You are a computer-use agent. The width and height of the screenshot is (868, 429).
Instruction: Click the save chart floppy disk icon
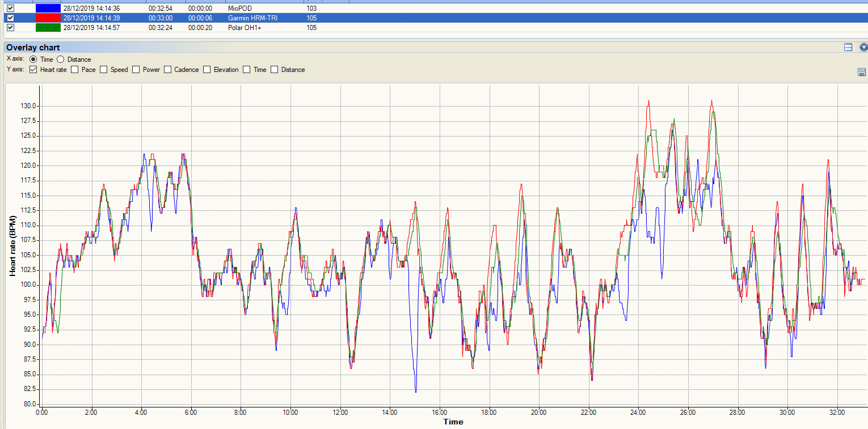click(862, 72)
